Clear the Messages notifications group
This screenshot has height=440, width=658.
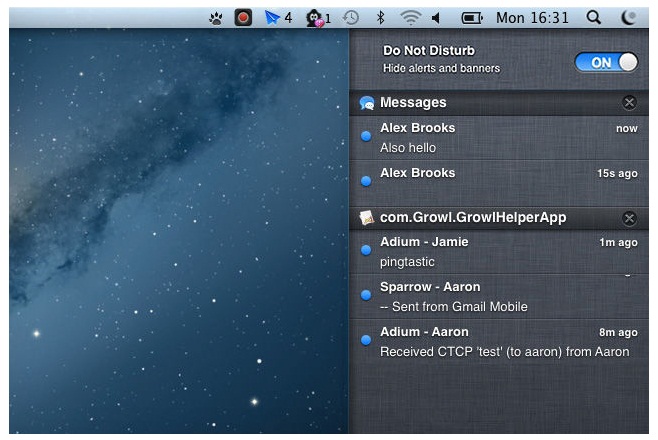click(x=629, y=103)
